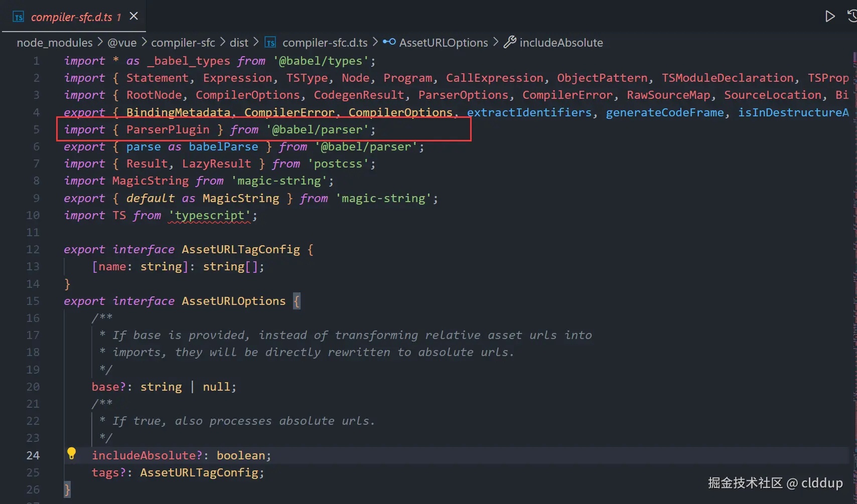Click the comment 'If true, also processes absolute urls.'
Image resolution: width=857 pixels, height=504 pixels.
(244, 421)
